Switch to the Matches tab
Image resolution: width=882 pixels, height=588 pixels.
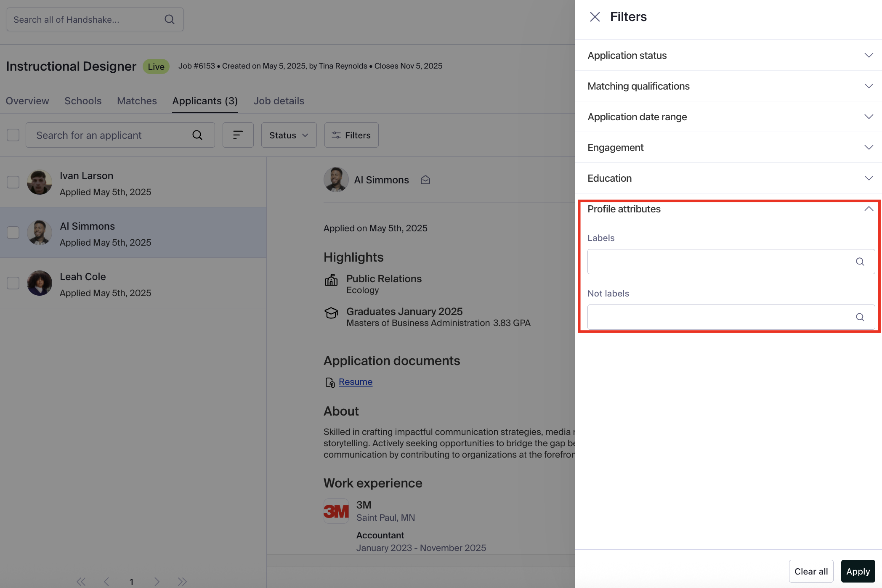click(137, 101)
